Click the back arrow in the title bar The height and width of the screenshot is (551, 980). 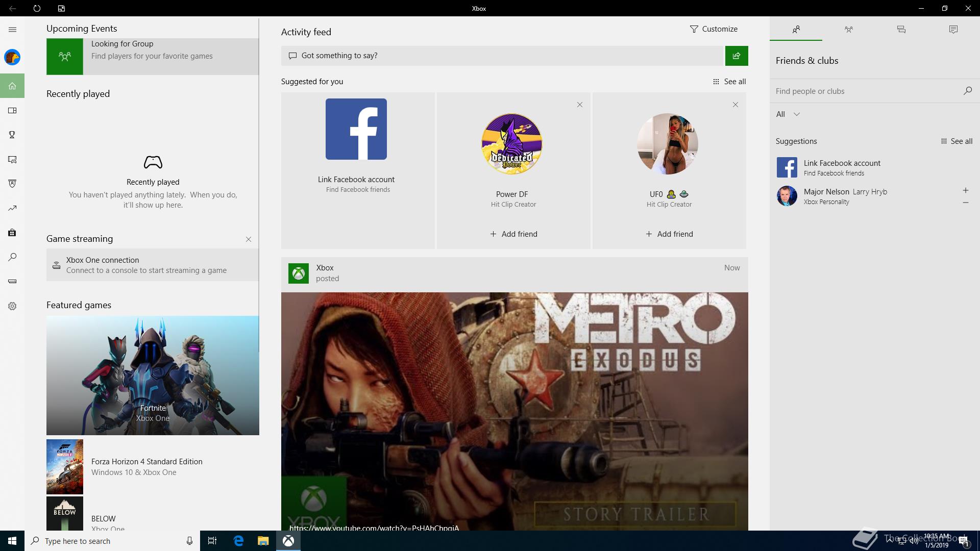click(x=12, y=8)
